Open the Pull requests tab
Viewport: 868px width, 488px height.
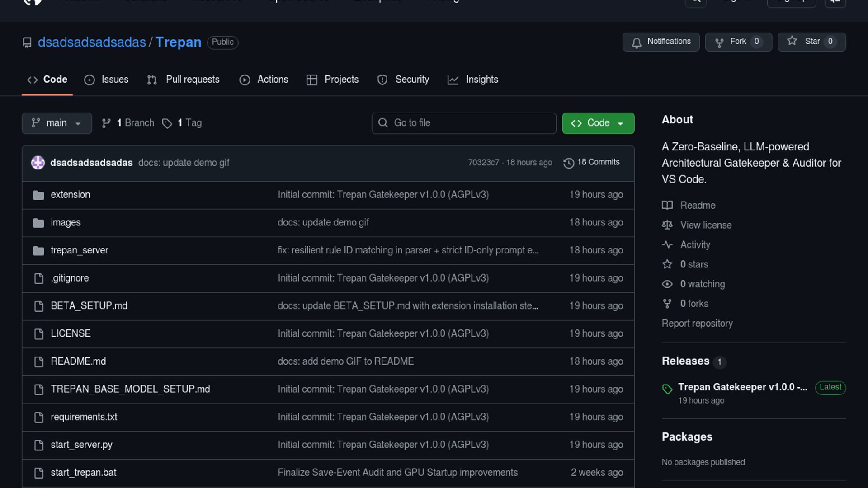[x=183, y=80]
